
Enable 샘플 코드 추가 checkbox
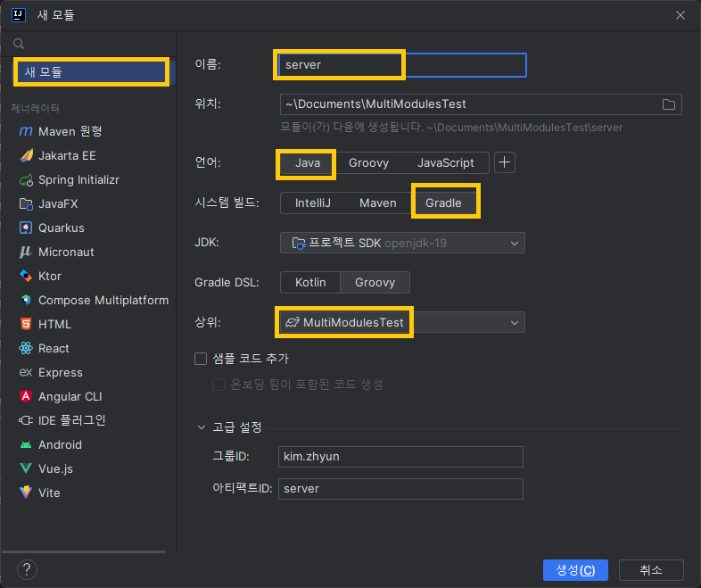[201, 359]
